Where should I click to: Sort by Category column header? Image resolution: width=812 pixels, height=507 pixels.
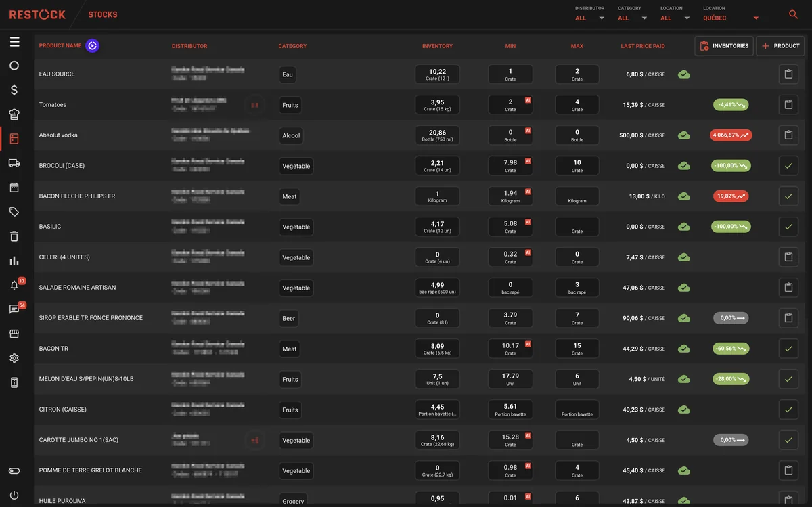(x=292, y=46)
